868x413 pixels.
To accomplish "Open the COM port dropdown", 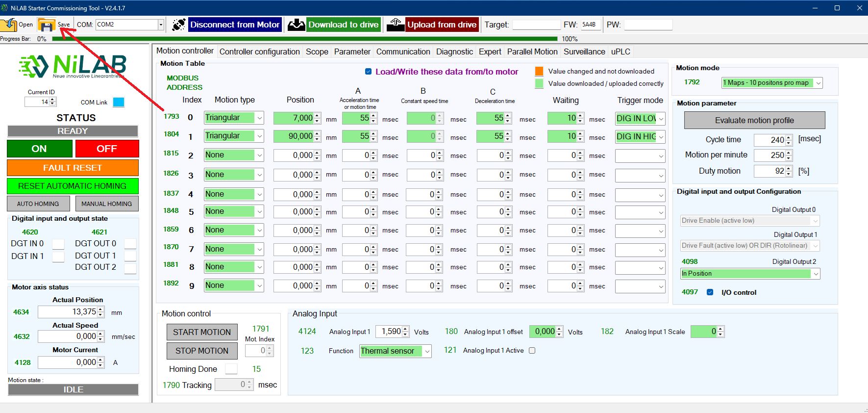I will 160,25.
